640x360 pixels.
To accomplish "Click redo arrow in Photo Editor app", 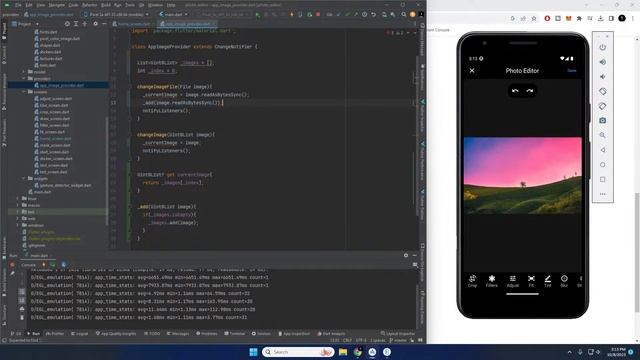I will pos(530,91).
